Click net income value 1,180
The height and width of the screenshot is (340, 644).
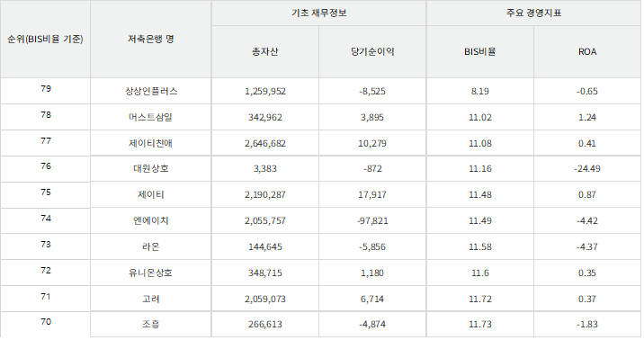coord(372,273)
